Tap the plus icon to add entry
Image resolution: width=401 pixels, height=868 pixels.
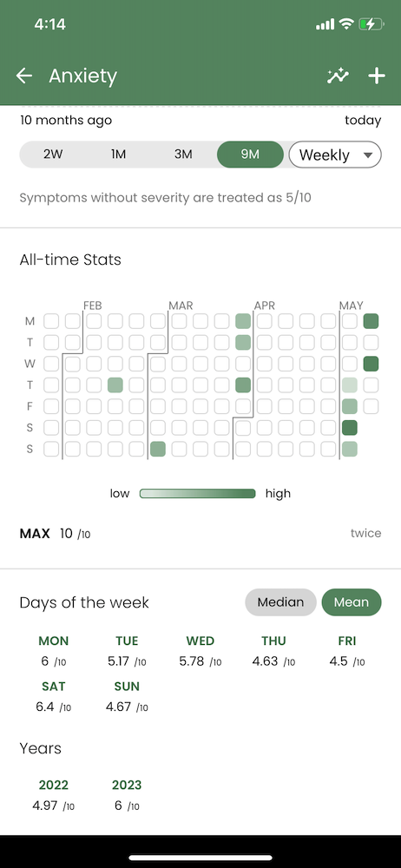(377, 76)
